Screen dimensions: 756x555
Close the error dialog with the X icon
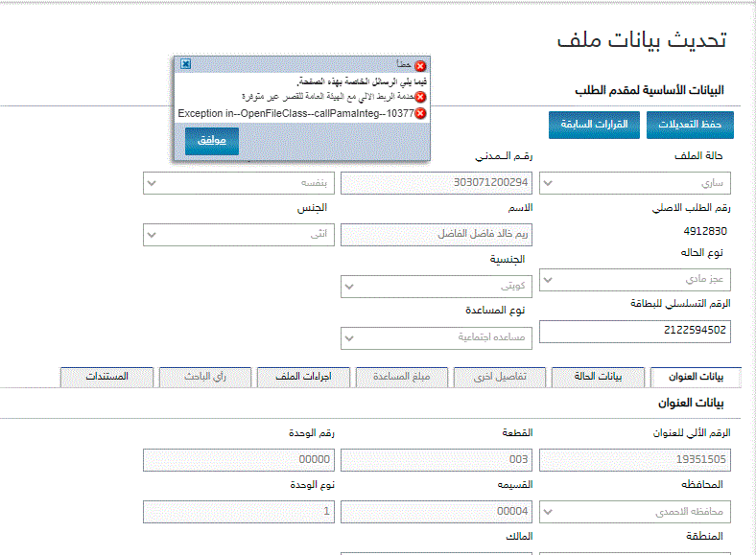coord(185,63)
